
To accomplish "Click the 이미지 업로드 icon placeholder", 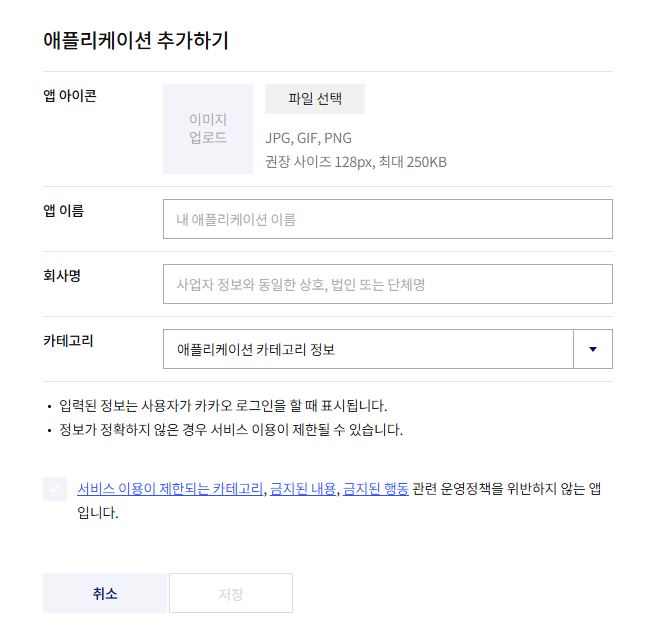I will tap(208, 129).
